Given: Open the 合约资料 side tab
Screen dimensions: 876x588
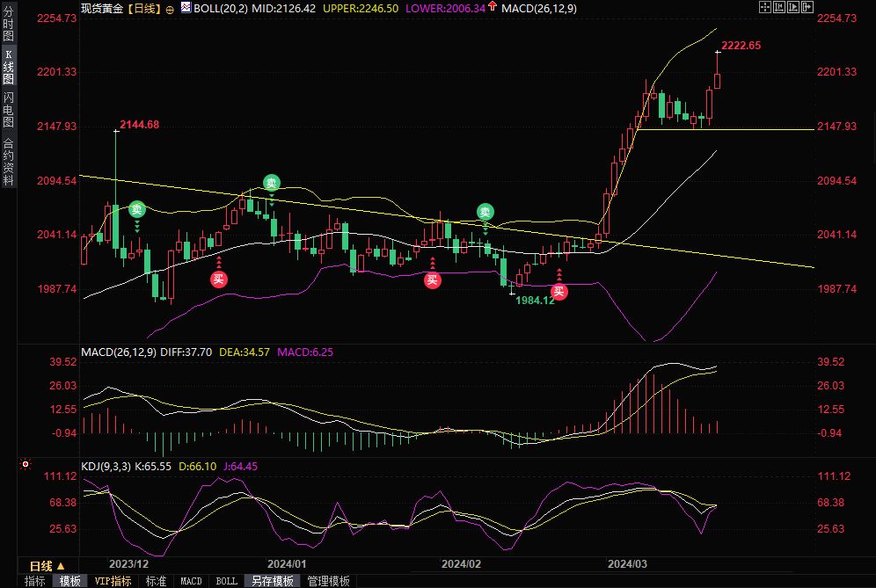Looking at the screenshot, I should [8, 161].
